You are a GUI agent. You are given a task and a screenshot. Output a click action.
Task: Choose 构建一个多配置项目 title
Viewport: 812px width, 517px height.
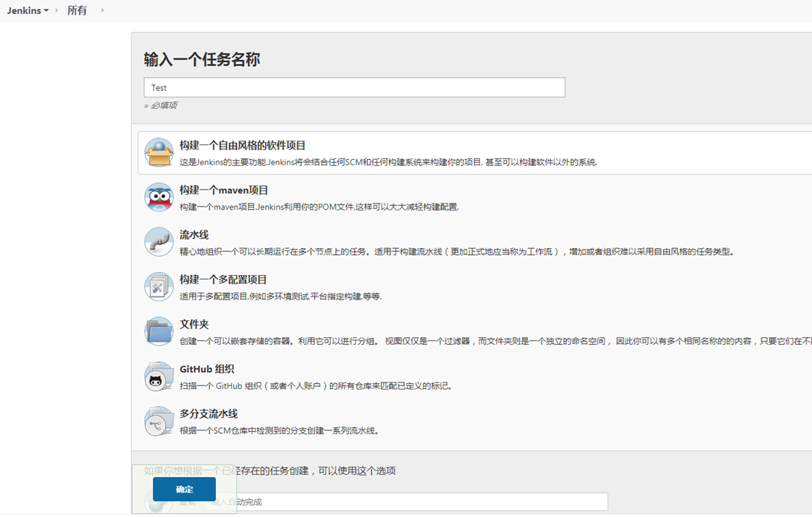(224, 280)
